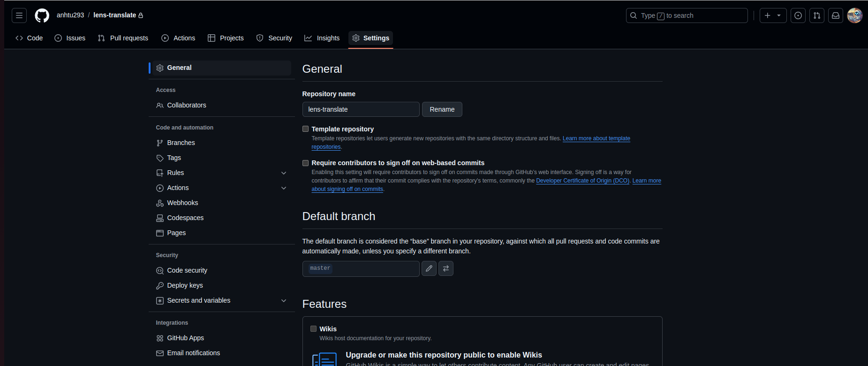Viewport: 868px width, 366px height.
Task: Select the Settings tab
Action: [x=371, y=38]
